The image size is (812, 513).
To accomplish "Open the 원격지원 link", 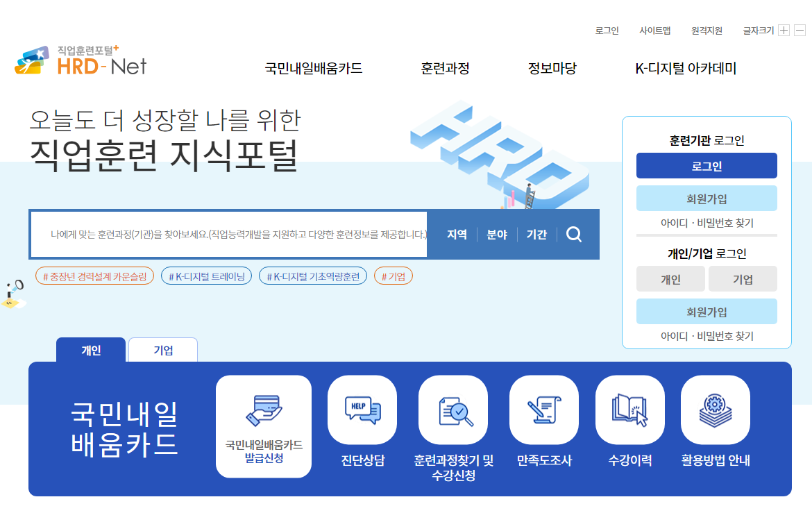I will [707, 31].
